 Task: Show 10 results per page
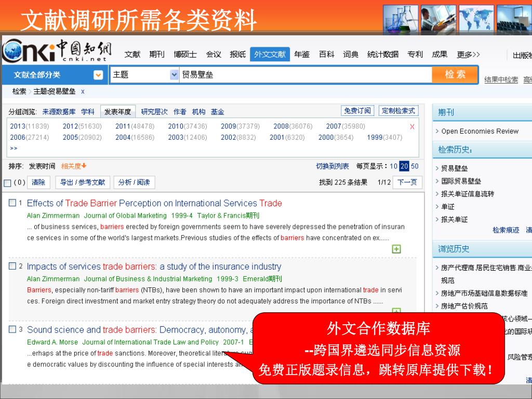pos(393,166)
